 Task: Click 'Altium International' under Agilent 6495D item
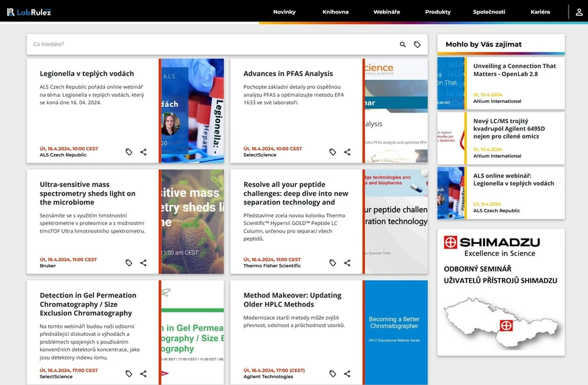click(497, 156)
